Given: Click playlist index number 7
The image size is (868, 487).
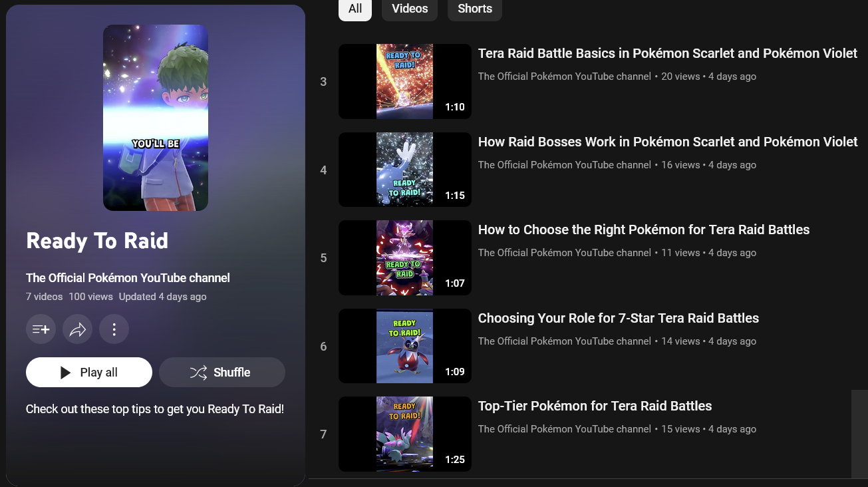Looking at the screenshot, I should [x=323, y=434].
